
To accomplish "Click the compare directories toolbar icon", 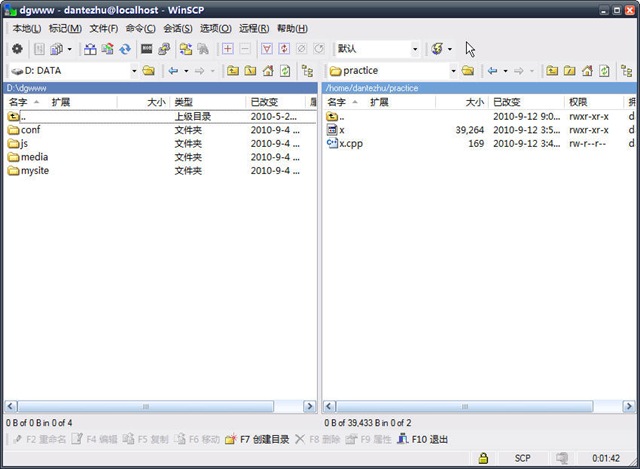I will tap(90, 49).
